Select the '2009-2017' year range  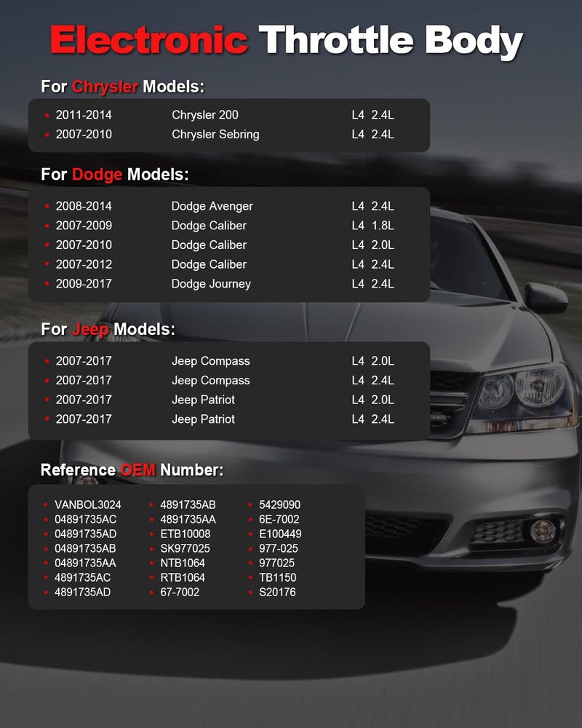(x=84, y=284)
